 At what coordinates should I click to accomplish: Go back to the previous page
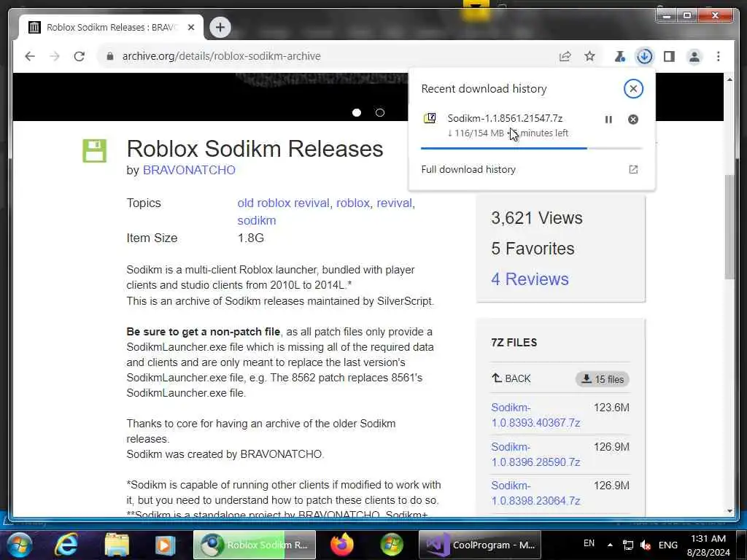tap(30, 56)
